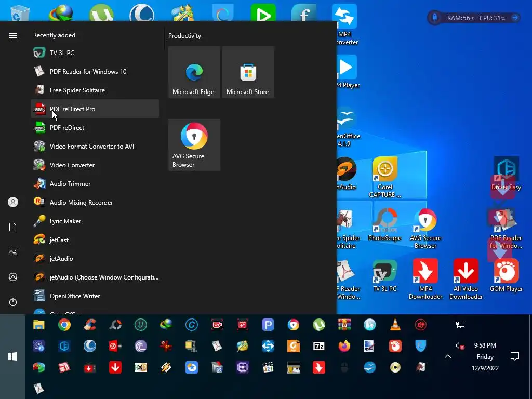
Task: Open Google Chrome from the taskbar
Action: (64, 325)
